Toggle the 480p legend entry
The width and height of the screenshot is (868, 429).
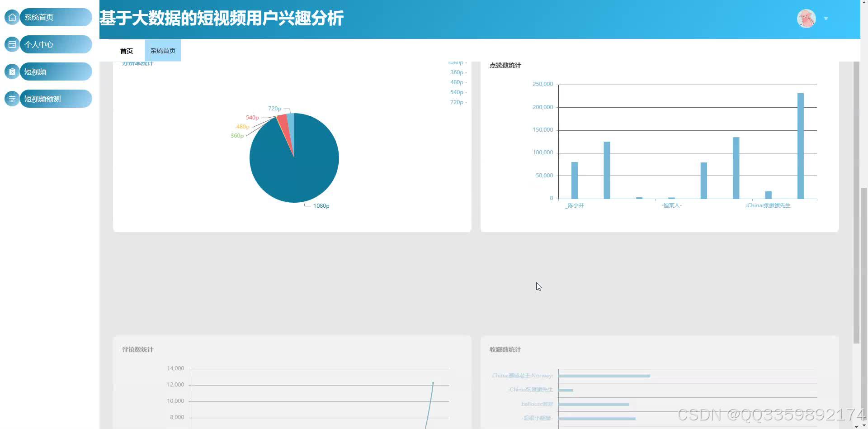point(458,82)
